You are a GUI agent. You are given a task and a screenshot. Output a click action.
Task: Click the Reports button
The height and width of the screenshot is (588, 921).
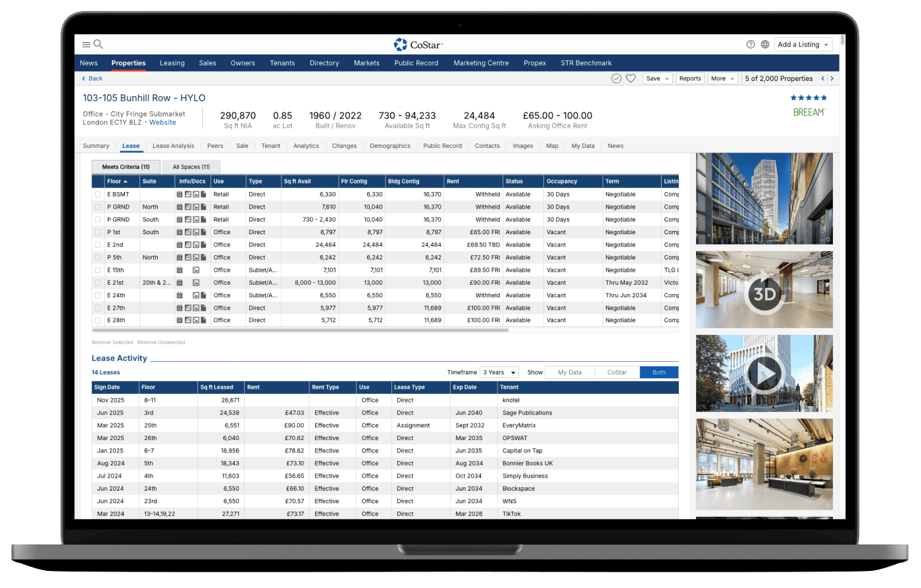click(x=690, y=78)
